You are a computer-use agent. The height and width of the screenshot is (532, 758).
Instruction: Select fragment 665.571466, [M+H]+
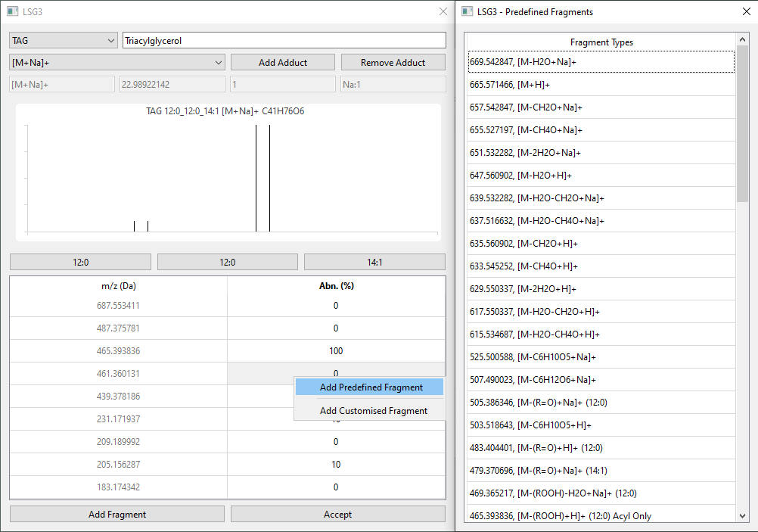pyautogui.click(x=601, y=85)
